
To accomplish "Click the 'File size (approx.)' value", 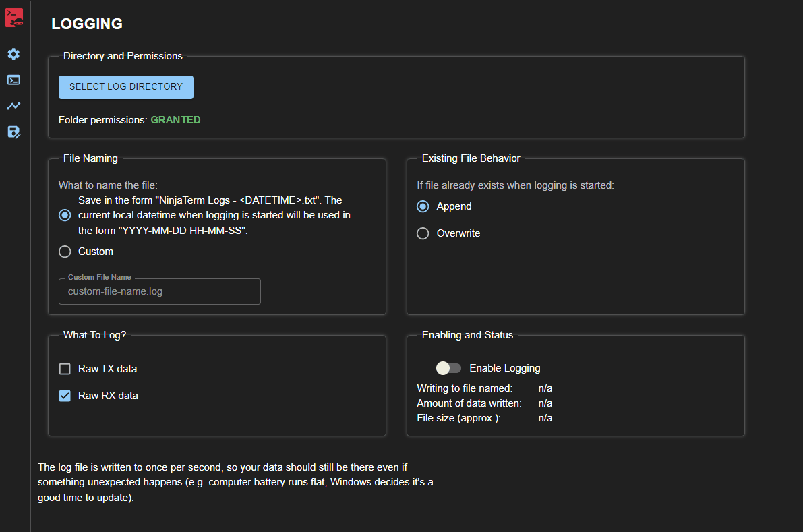I will pos(545,418).
